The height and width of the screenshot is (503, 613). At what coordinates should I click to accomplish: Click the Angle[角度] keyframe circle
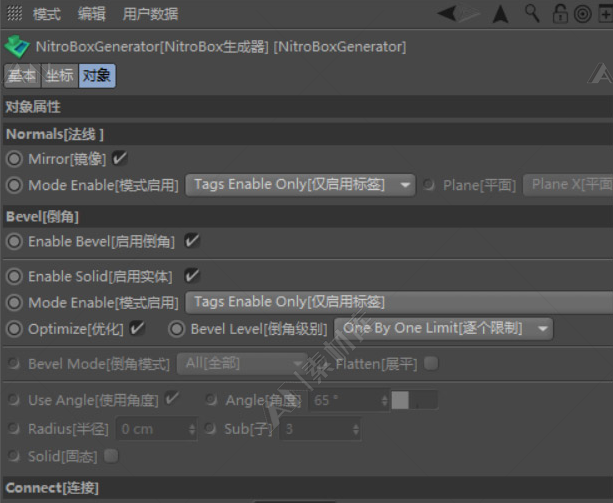click(212, 399)
